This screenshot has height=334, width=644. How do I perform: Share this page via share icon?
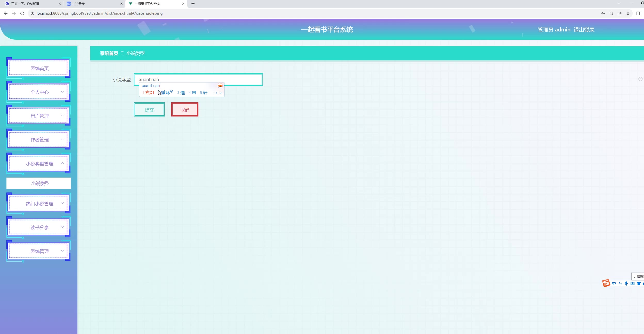pos(620,13)
